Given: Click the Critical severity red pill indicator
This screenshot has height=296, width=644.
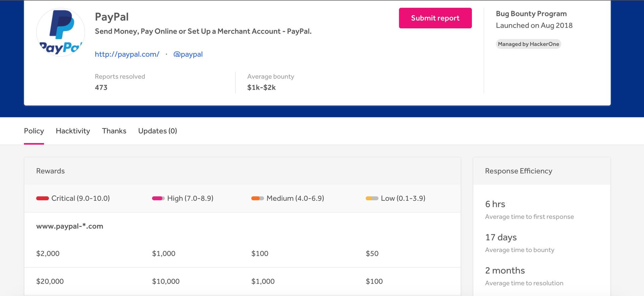Looking at the screenshot, I should 43,198.
